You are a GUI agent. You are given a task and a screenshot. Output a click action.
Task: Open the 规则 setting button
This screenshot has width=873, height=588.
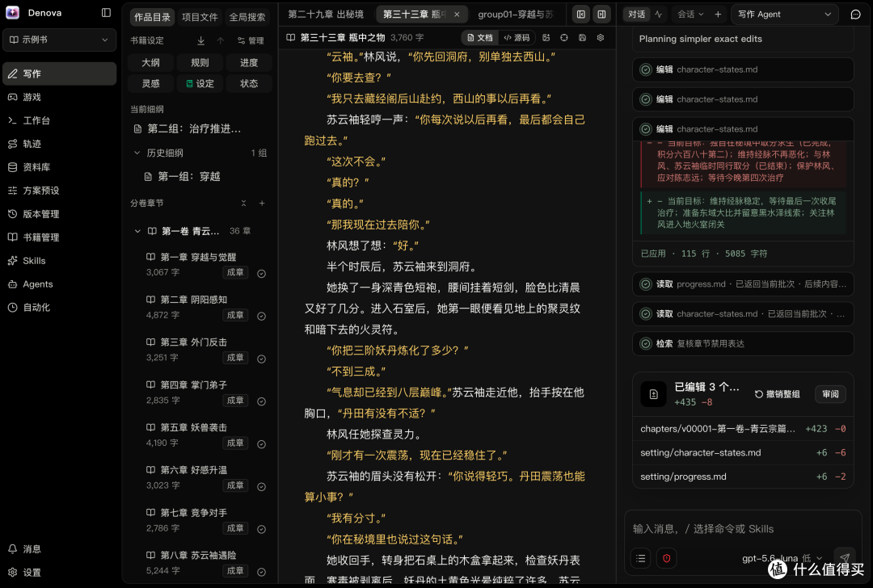tap(200, 62)
